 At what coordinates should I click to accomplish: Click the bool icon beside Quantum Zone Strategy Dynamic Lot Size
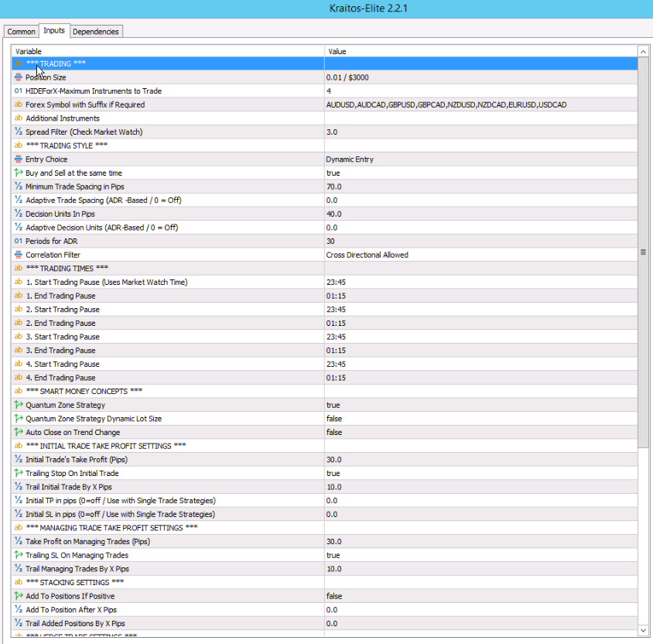pyautogui.click(x=19, y=419)
